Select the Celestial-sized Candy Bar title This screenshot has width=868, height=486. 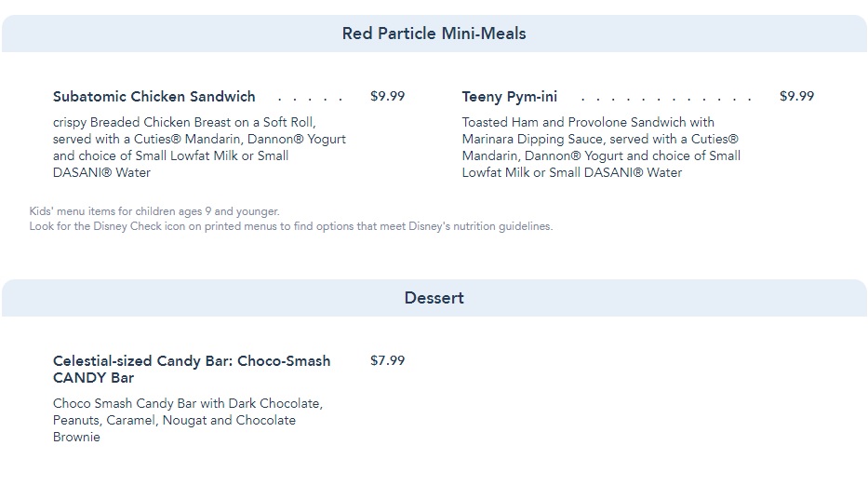point(192,369)
